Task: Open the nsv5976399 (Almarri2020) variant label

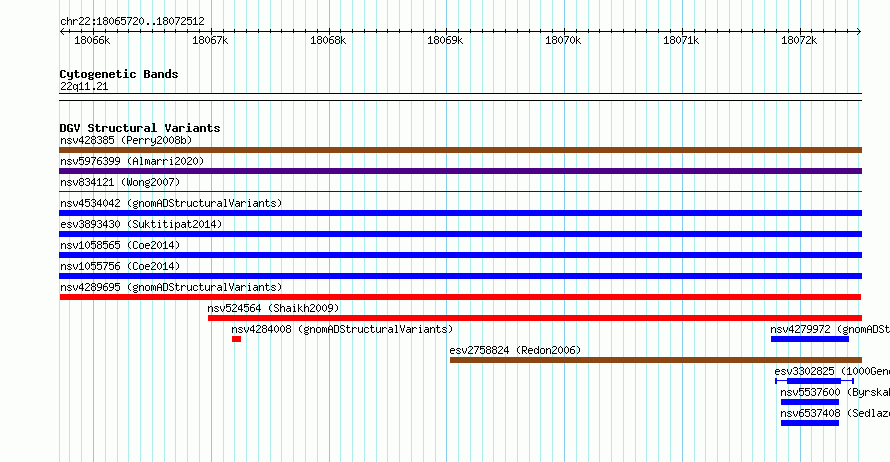Action: point(132,161)
